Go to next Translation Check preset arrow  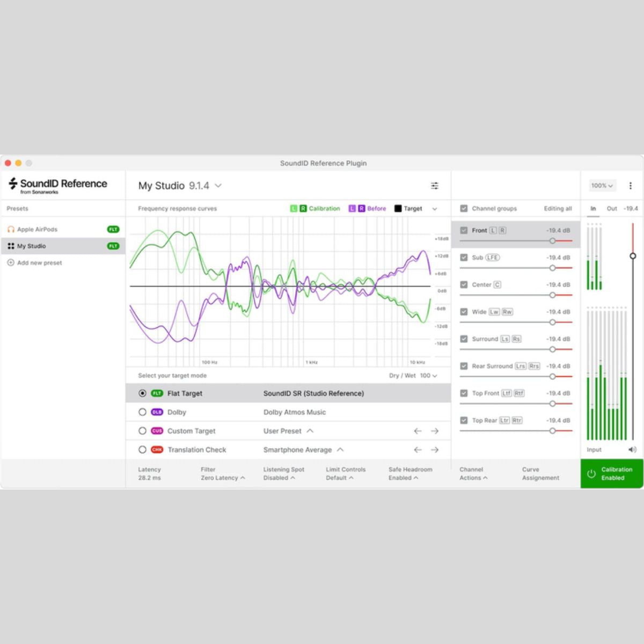point(435,450)
